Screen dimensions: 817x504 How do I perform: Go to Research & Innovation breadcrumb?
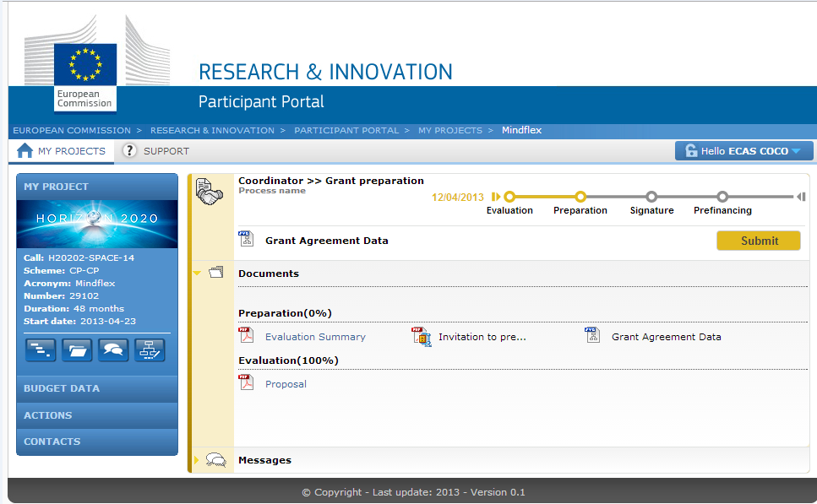[212, 130]
